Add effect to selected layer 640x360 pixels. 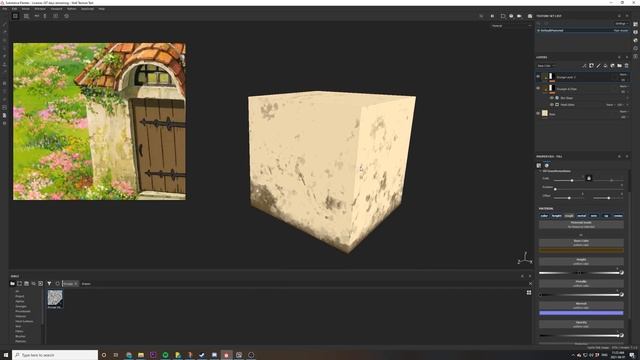click(x=584, y=66)
